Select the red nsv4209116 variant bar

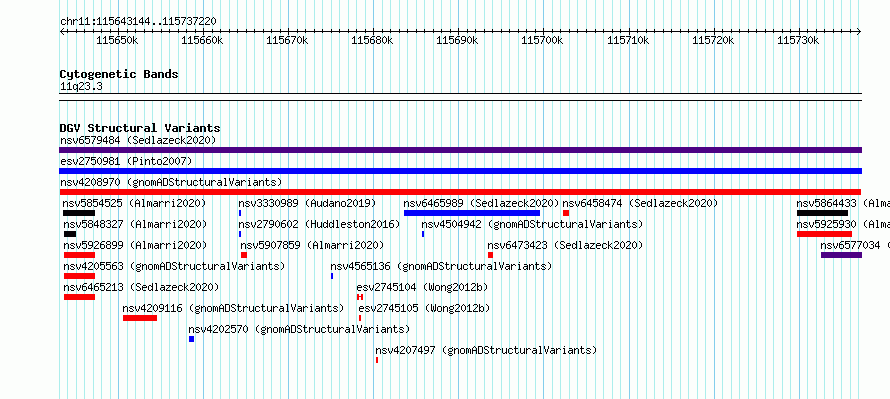pyautogui.click(x=140, y=318)
